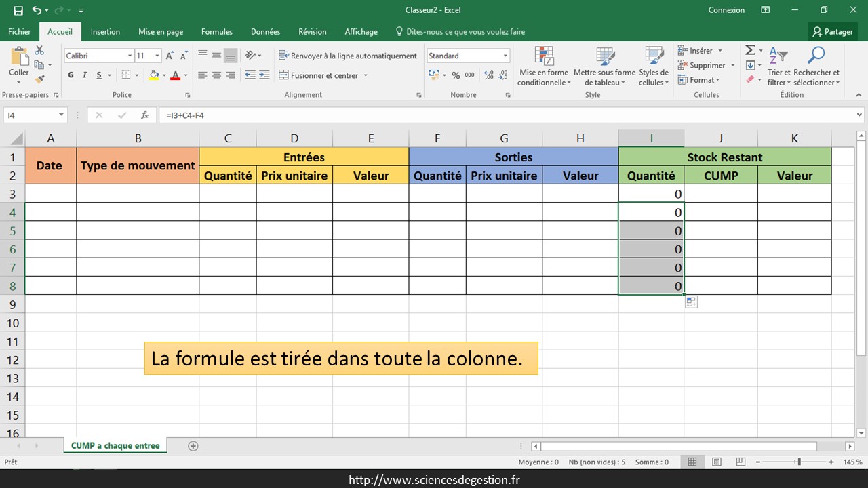Click the AutoSum sigma icon
Image resolution: width=868 pixels, height=488 pixels.
pyautogui.click(x=750, y=51)
